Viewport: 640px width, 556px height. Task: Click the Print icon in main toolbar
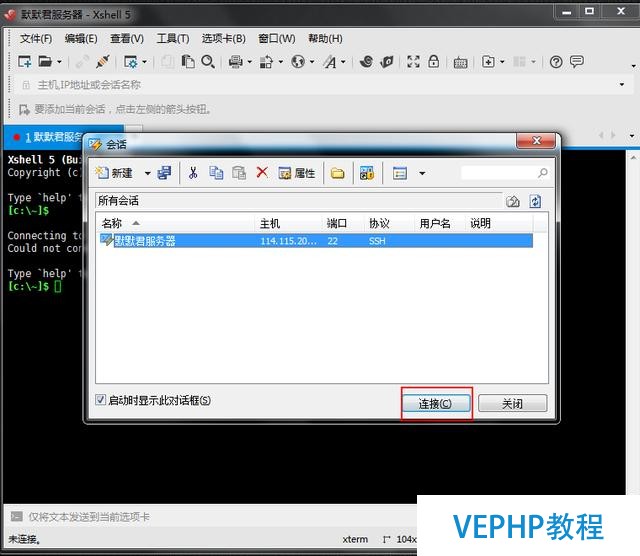tap(236, 62)
